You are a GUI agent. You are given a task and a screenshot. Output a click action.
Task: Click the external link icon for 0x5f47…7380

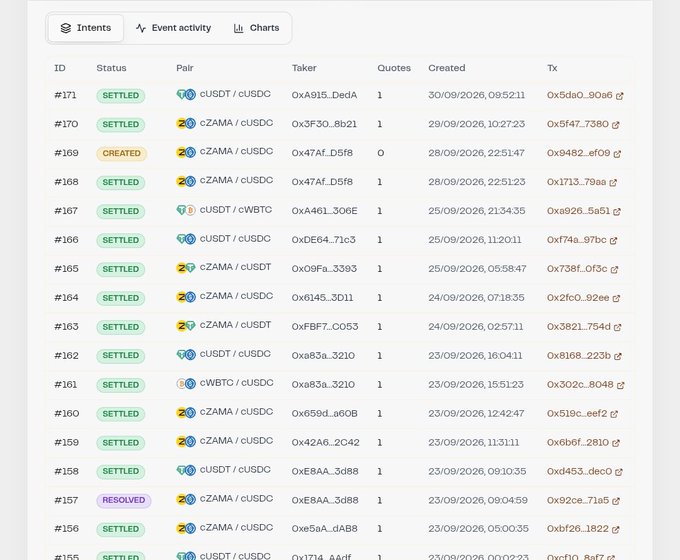(616, 125)
